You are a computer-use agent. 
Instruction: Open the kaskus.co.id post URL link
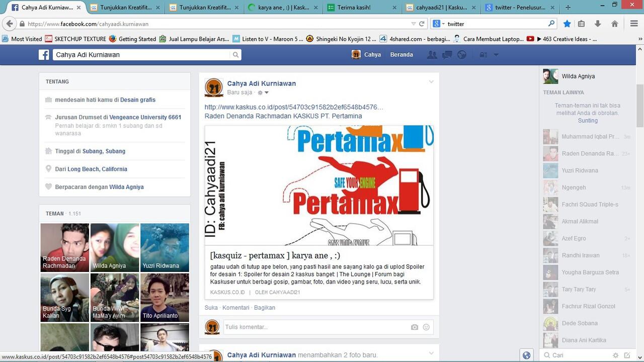(294, 107)
